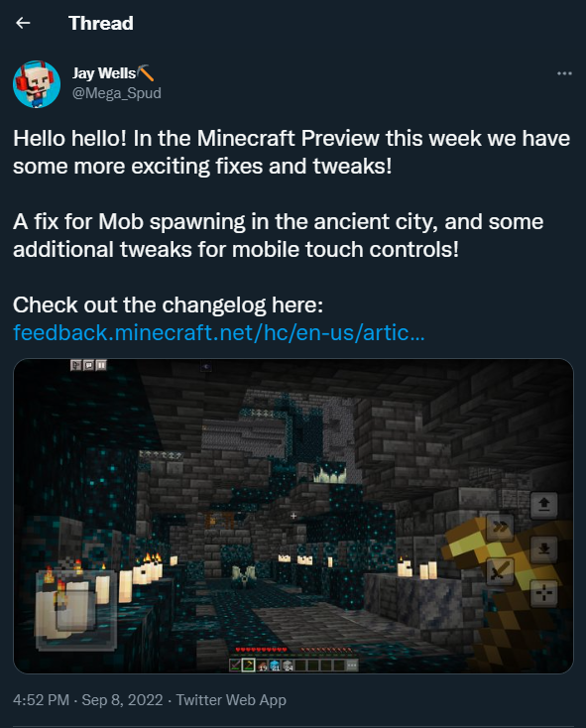Tap the sword attack touch button
Screen dimensions: 586x728
tap(500, 571)
